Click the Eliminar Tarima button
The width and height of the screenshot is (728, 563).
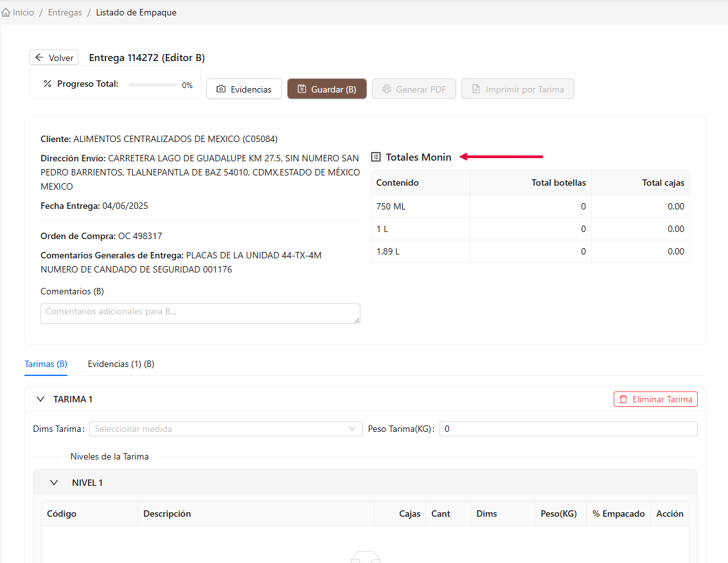click(655, 399)
